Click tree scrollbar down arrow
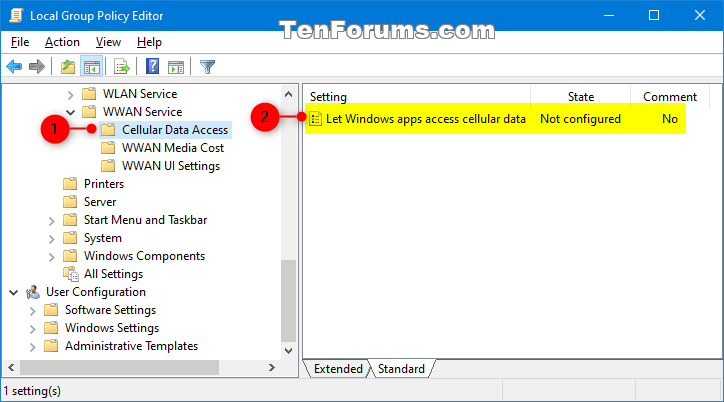Viewport: 724px width, 402px height. [x=289, y=351]
